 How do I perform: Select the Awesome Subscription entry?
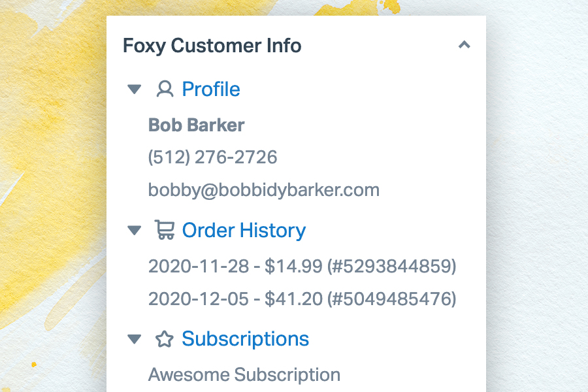[x=244, y=375]
